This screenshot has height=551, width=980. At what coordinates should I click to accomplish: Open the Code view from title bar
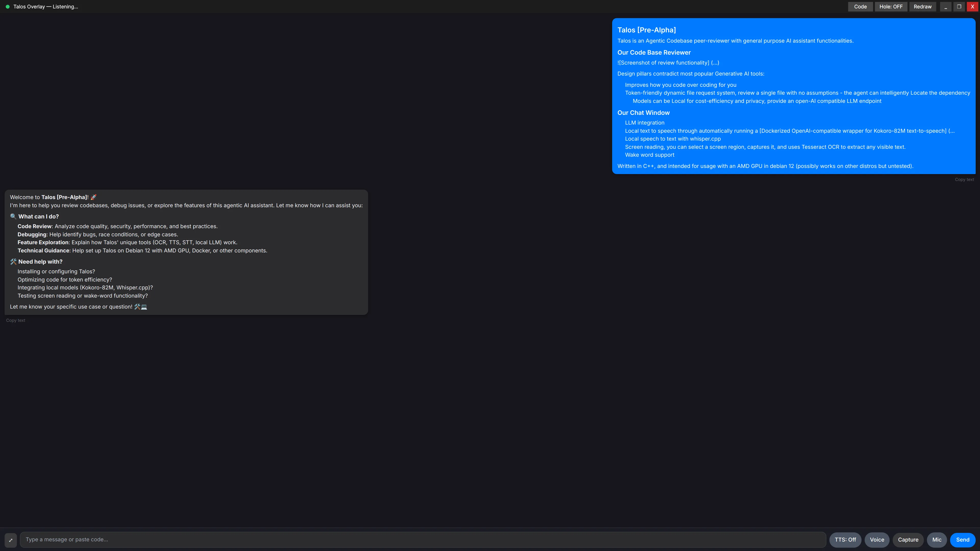pos(860,7)
